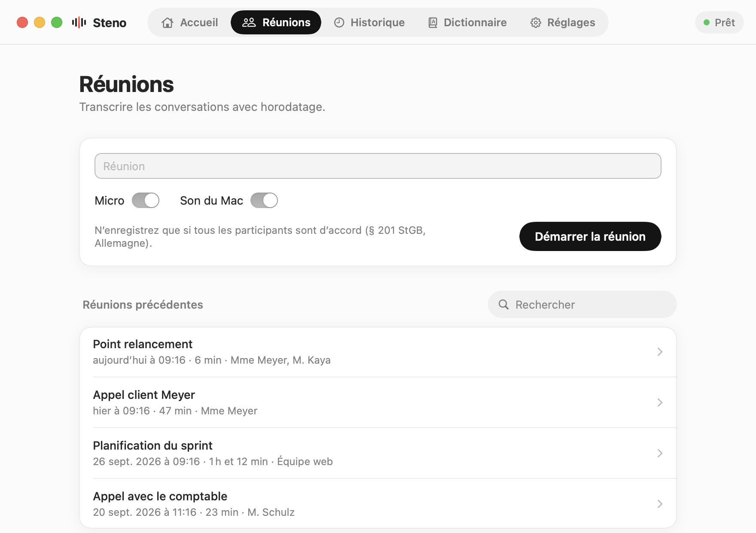The width and height of the screenshot is (756, 533).
Task: Expand Planification du sprint chevron
Action: click(x=660, y=453)
